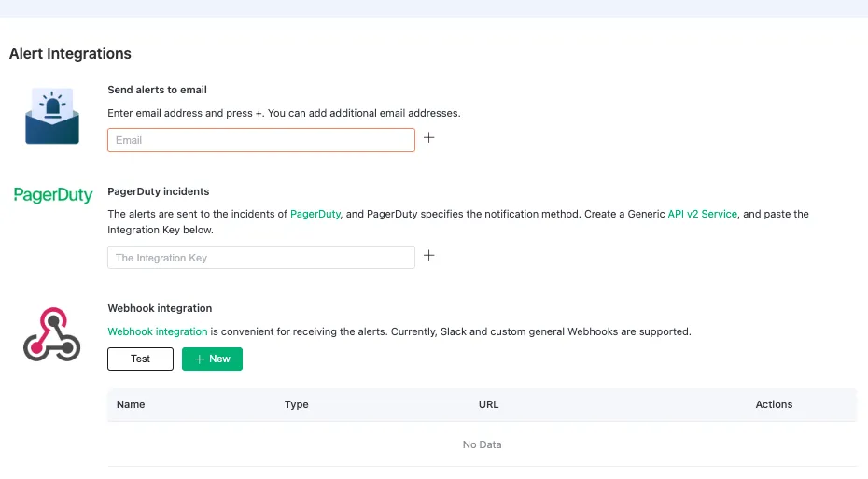Follow the green Webhook integration link
The image size is (868, 479).
158,331
